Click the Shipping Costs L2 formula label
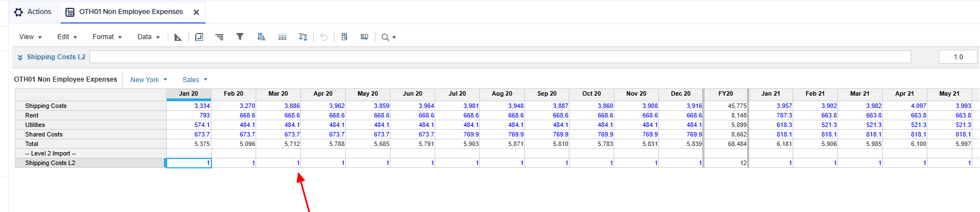The height and width of the screenshot is (212, 980). click(56, 57)
